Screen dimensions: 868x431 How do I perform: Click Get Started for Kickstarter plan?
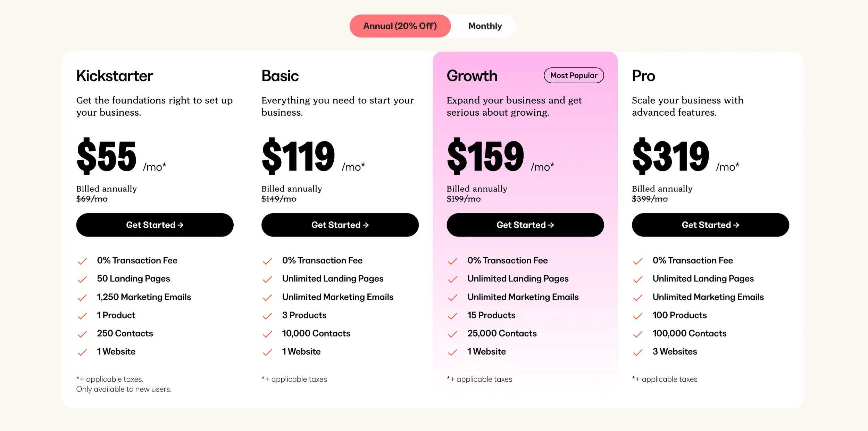155,225
